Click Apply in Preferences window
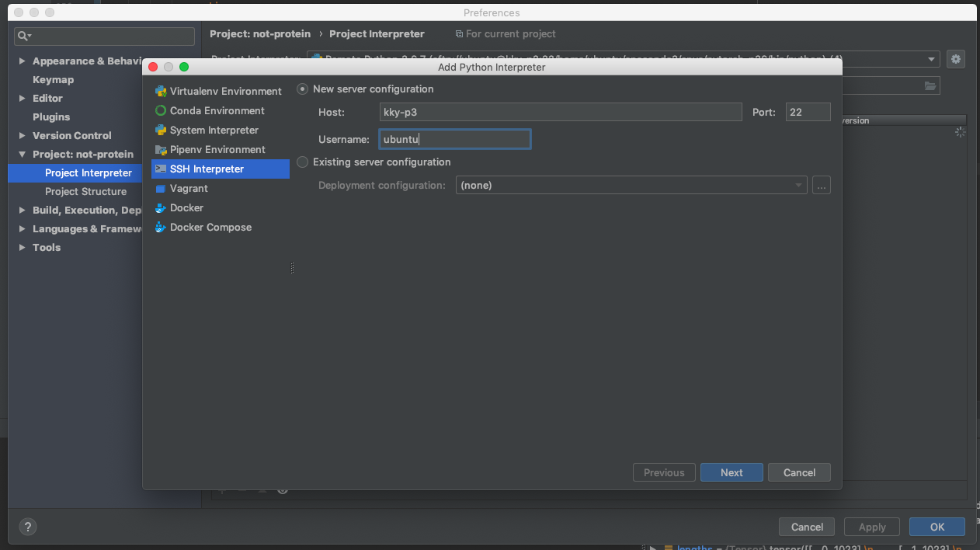This screenshot has width=980, height=550. 872,527
